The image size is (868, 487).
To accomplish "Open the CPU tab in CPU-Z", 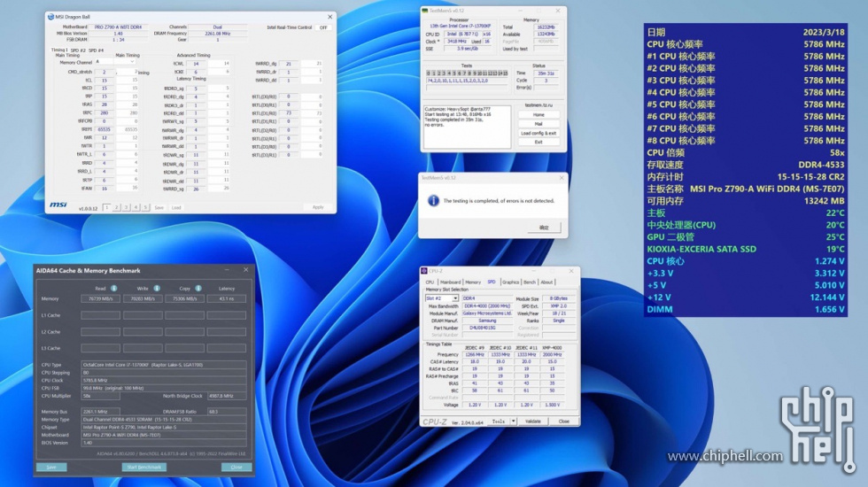I will pos(430,282).
